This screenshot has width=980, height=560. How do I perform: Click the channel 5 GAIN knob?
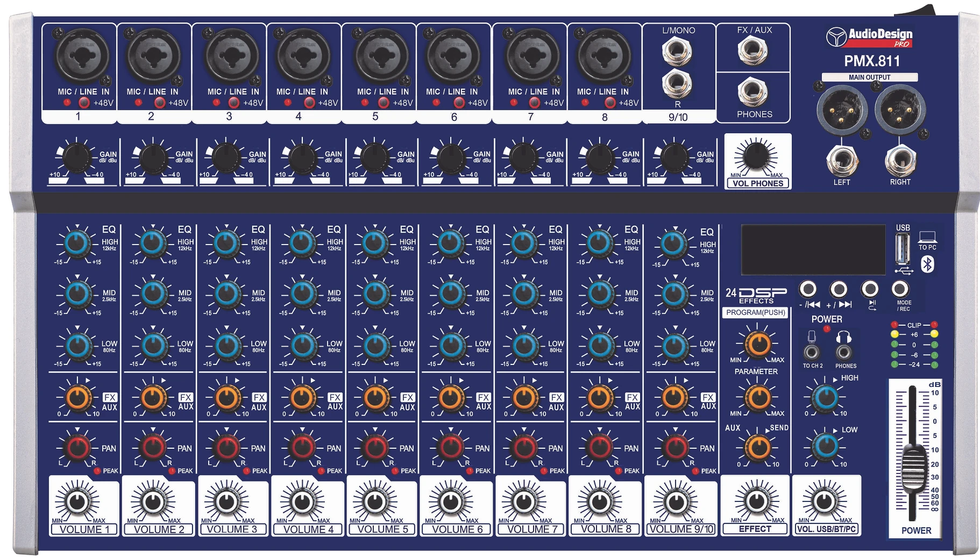[374, 157]
